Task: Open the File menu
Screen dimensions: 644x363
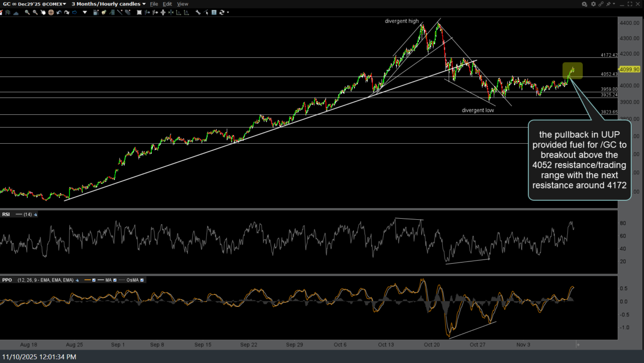Action: pos(153,4)
